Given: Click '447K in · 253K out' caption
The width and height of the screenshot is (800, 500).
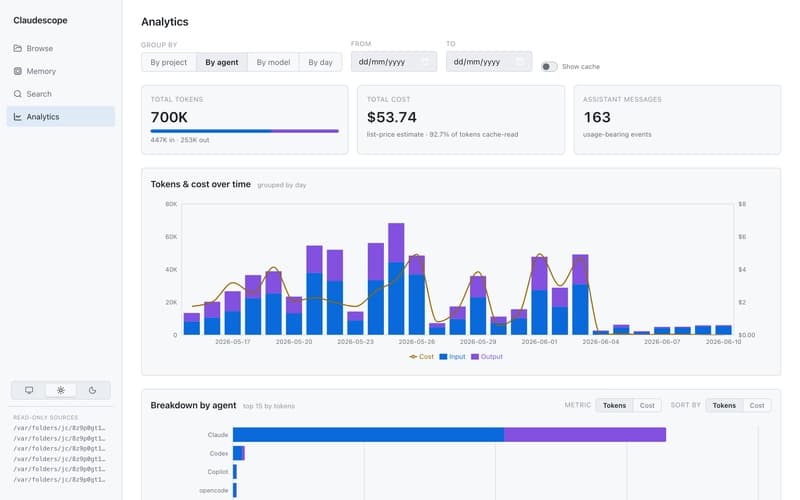Looking at the screenshot, I should pyautogui.click(x=180, y=140).
